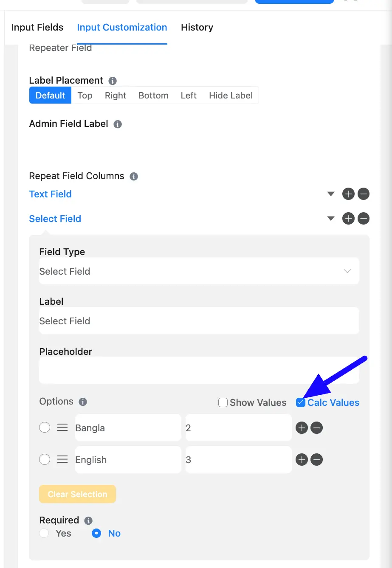Uncheck the Calc Values checkbox
Viewport: 392px width, 568px height.
point(301,402)
